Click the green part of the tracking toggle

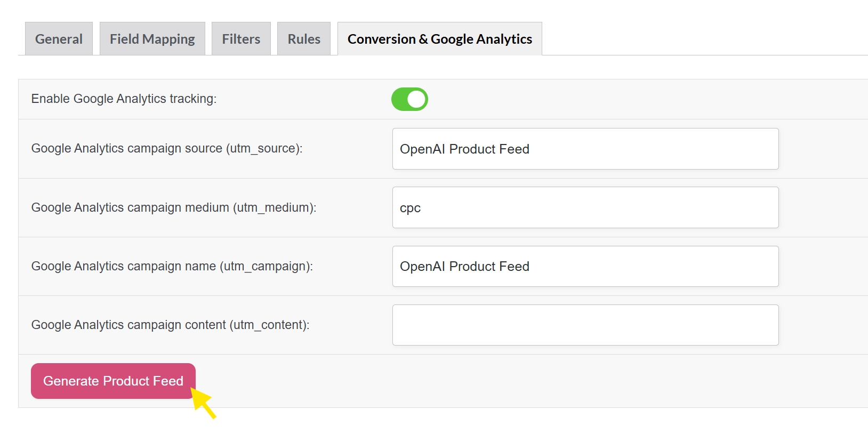400,99
